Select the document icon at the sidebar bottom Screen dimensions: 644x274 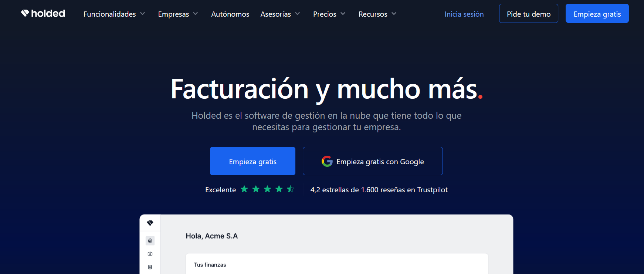pos(150,267)
